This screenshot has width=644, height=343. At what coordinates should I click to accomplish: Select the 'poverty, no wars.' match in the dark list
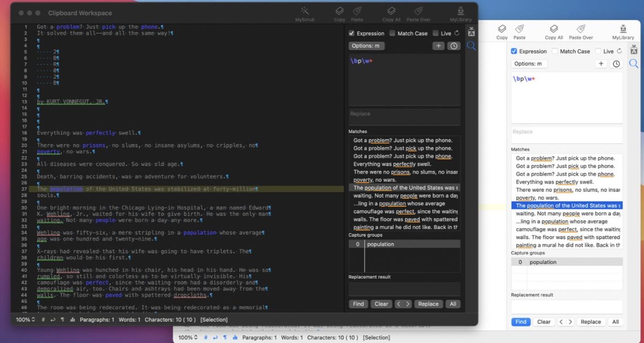coord(376,180)
